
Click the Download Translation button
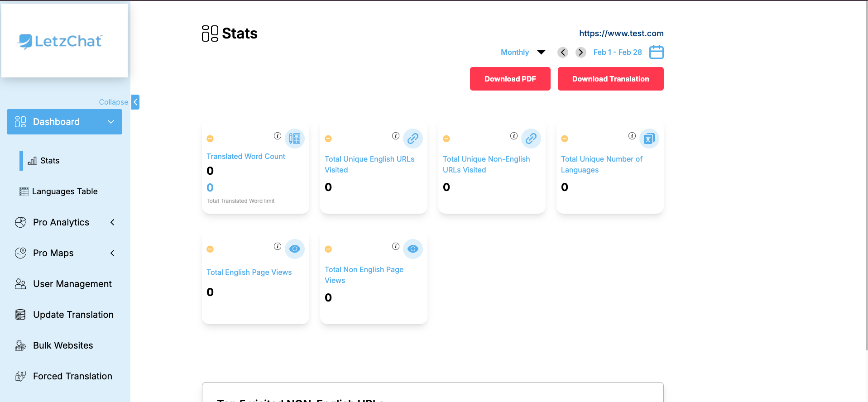point(610,79)
